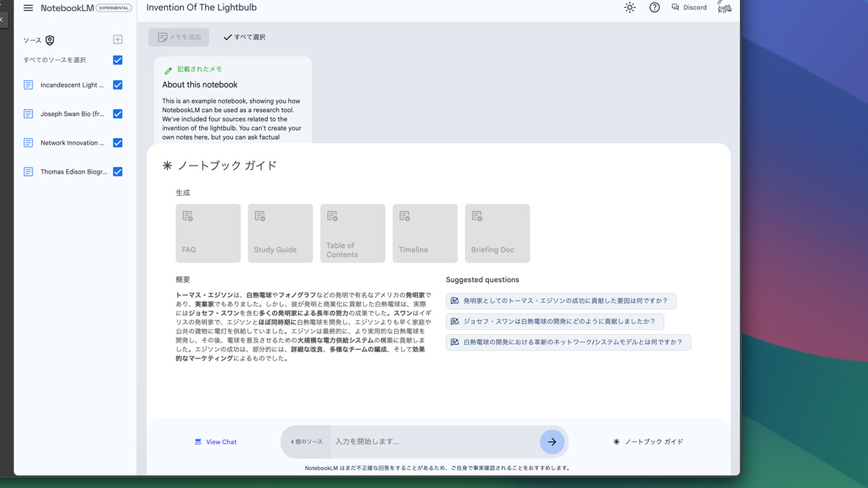Click the NotebookLM logo text
This screenshot has width=868, height=488.
(67, 9)
